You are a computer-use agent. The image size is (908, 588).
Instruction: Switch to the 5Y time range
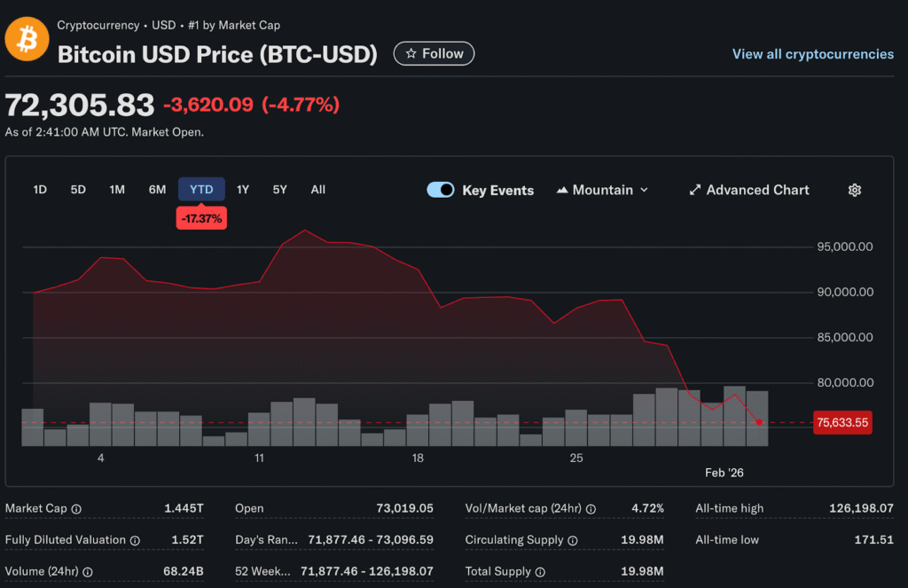(x=280, y=190)
